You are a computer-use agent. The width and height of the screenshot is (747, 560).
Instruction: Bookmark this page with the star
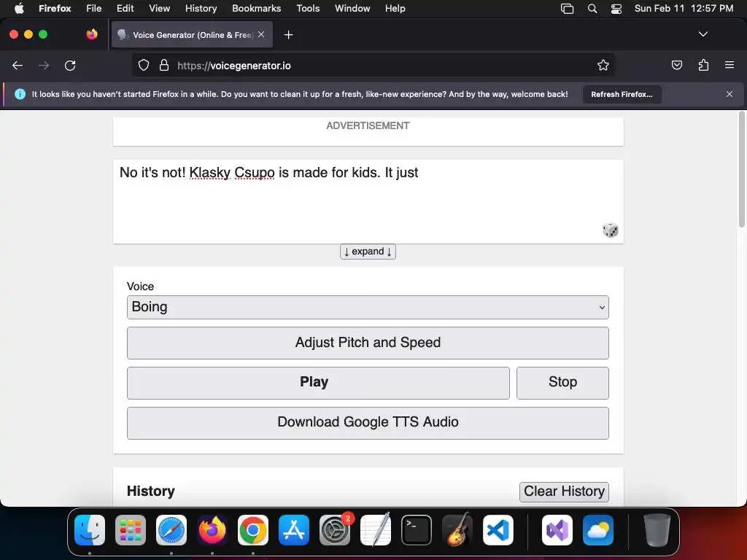[x=603, y=65]
